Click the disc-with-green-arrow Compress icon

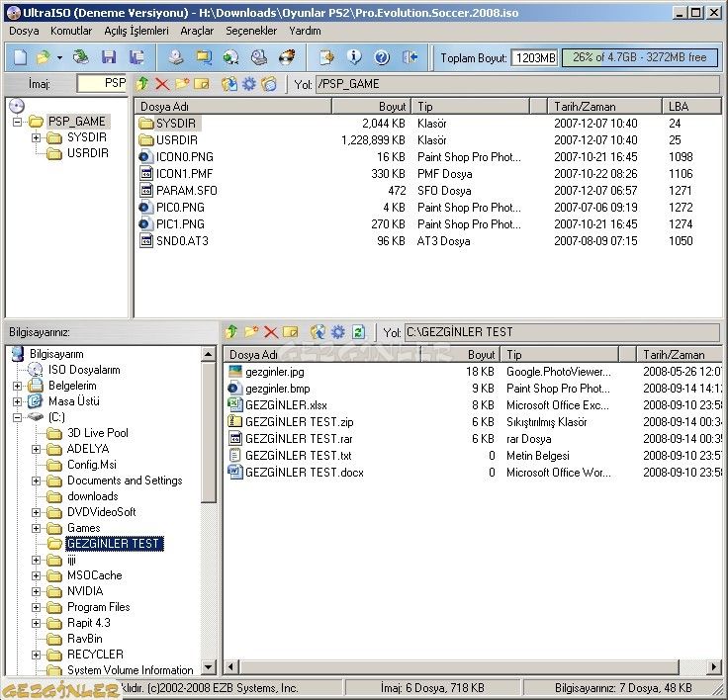click(230, 57)
